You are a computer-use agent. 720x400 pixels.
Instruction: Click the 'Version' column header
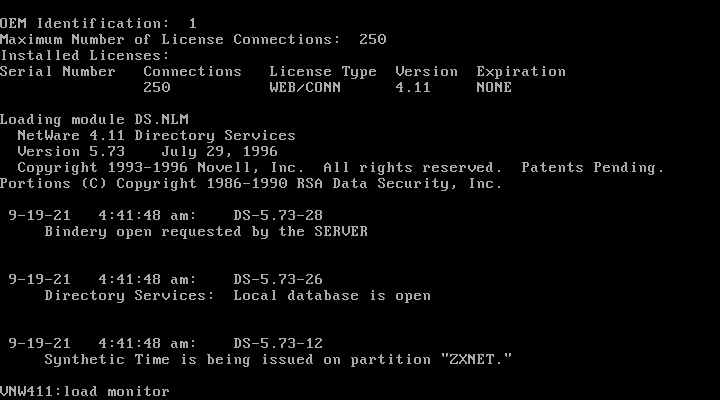click(427, 72)
